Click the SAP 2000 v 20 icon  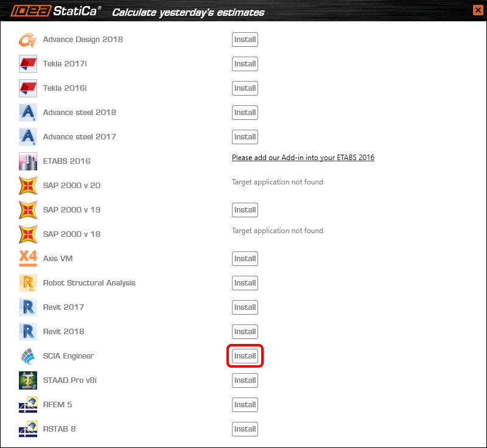coord(27,186)
